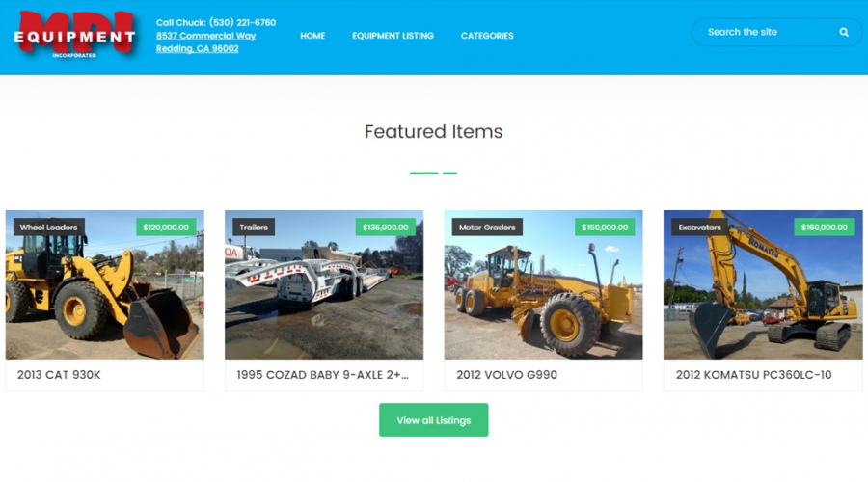Select the Wheel Loaders category tag

(49, 227)
